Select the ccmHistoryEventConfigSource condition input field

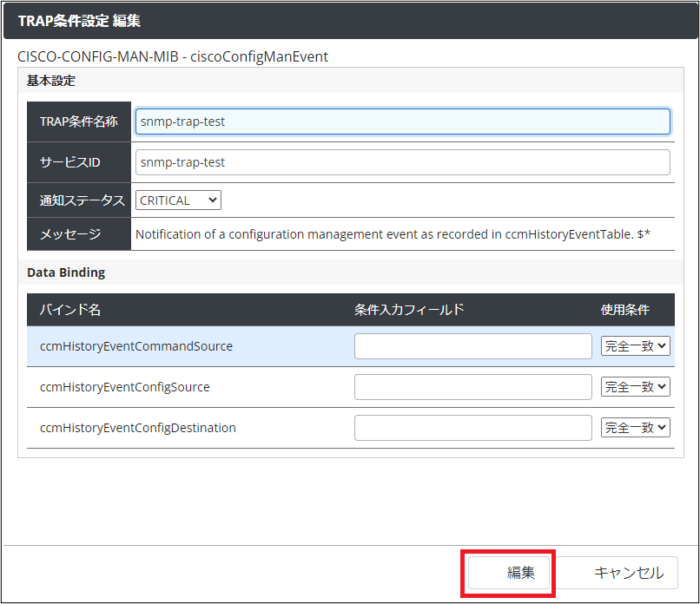coord(472,387)
